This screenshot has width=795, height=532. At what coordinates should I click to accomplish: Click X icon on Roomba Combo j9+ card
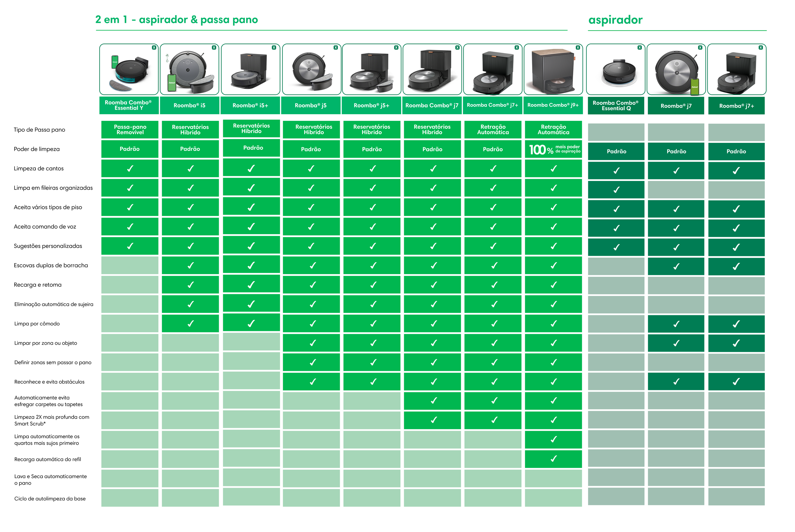578,47
